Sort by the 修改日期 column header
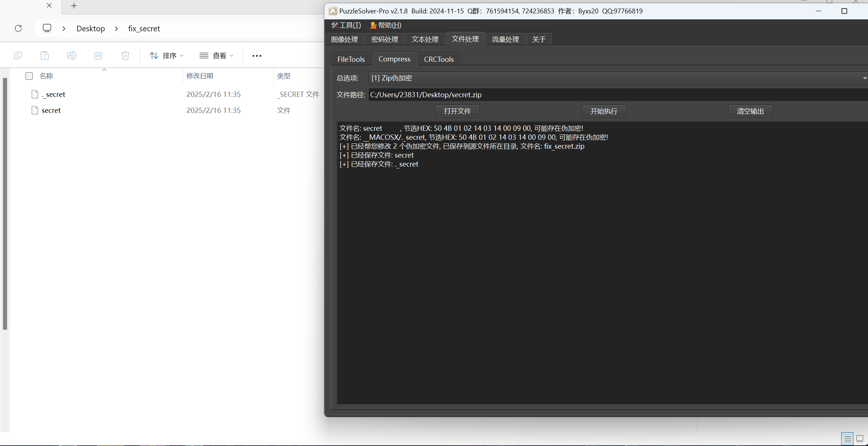Screen dimensions: 868x446 click(200, 76)
